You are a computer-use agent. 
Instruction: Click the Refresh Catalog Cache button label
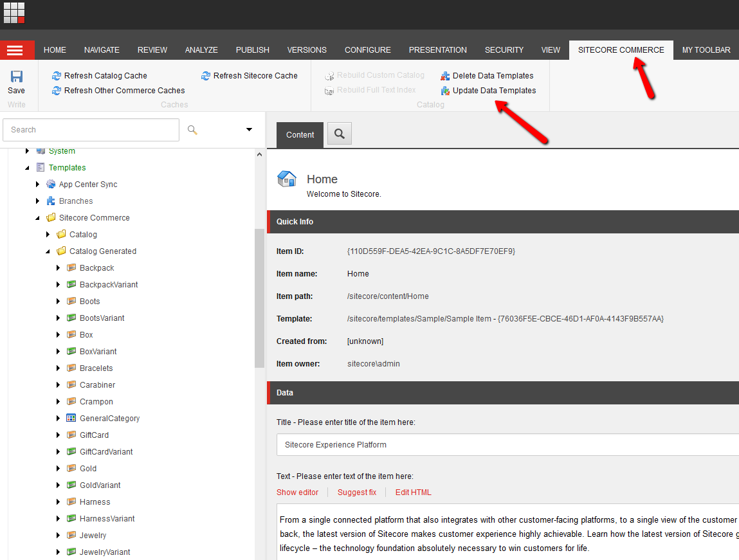[105, 76]
